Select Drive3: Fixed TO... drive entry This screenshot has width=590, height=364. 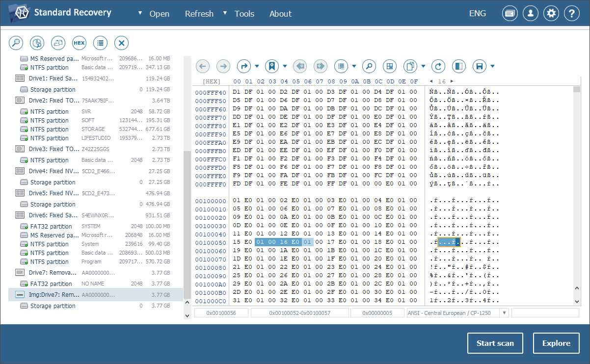point(95,149)
